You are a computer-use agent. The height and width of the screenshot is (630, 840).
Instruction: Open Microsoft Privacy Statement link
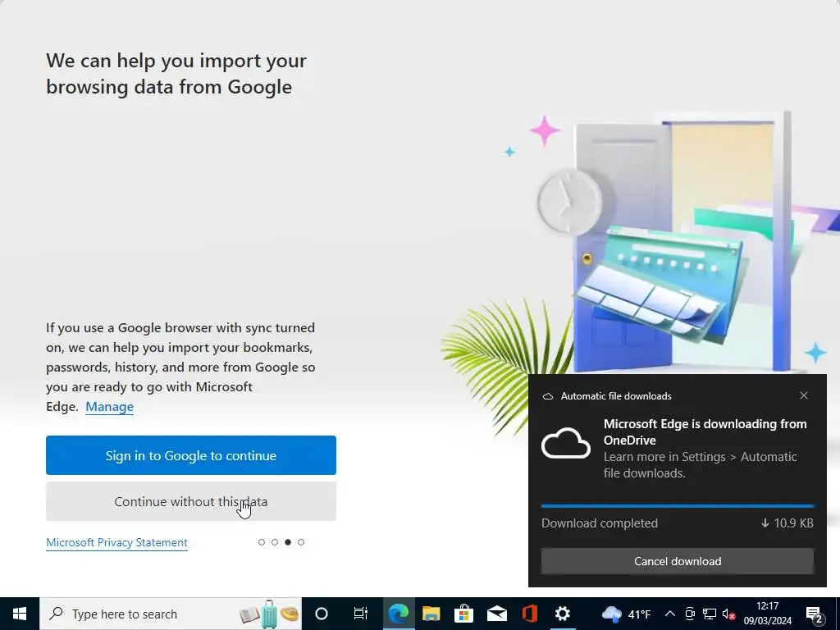pyautogui.click(x=116, y=543)
